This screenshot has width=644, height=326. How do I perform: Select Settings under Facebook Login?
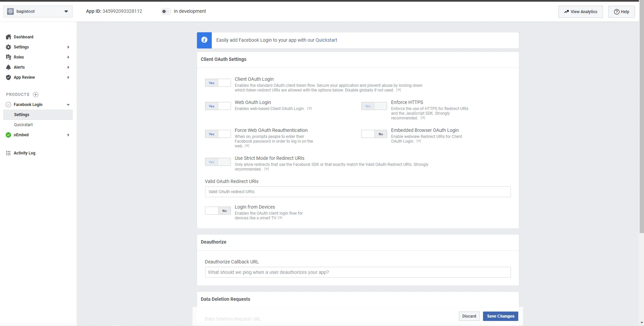point(22,115)
